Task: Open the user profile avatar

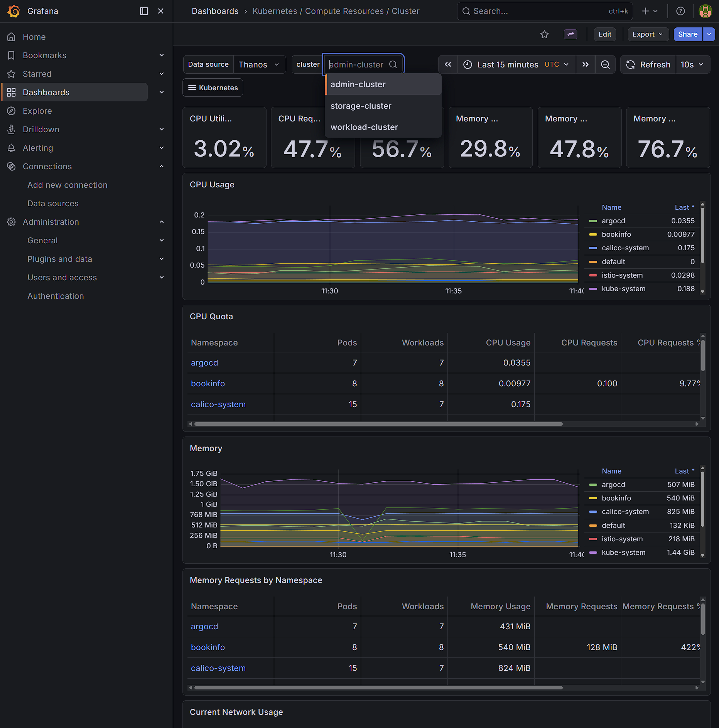Action: click(705, 11)
